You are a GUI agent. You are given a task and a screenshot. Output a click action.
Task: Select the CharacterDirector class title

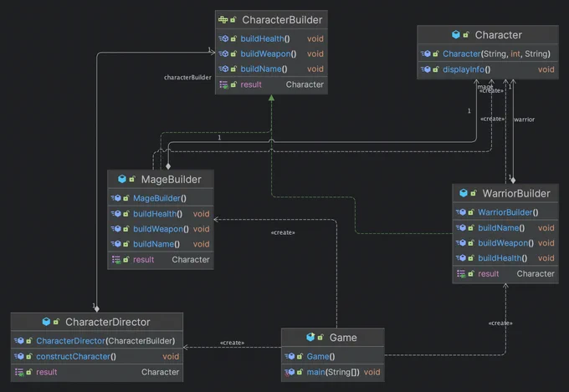click(107, 322)
